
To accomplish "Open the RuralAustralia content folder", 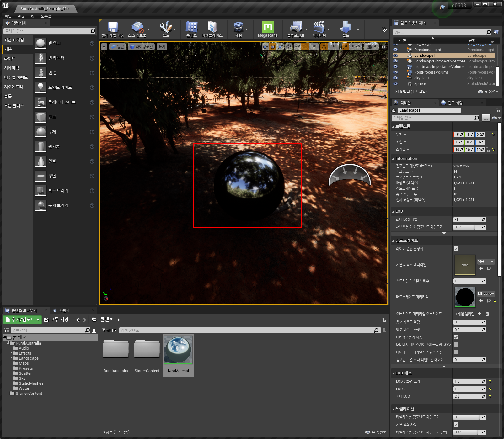I will [115, 350].
